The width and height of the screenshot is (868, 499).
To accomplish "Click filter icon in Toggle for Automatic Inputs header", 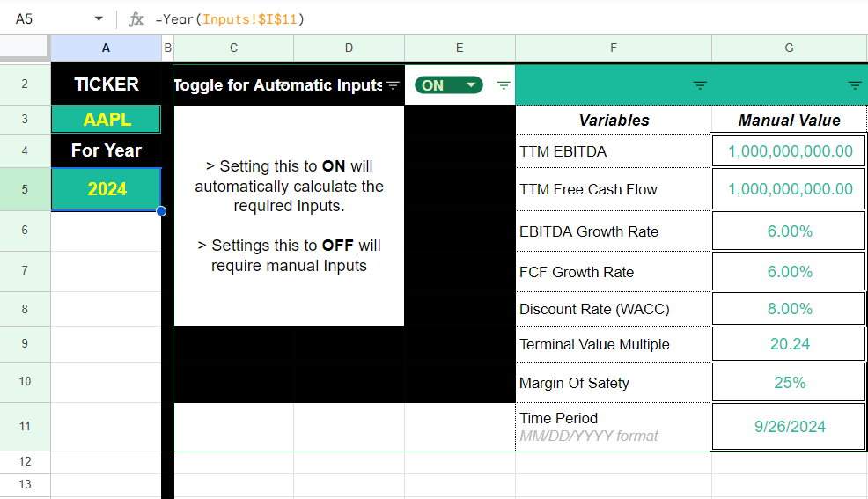I will click(393, 85).
